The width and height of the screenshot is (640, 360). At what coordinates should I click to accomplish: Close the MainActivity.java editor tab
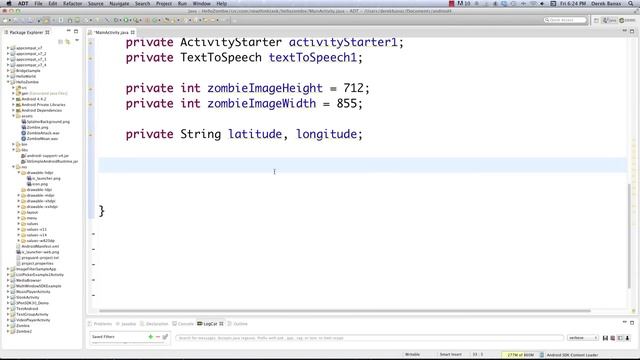[133, 32]
